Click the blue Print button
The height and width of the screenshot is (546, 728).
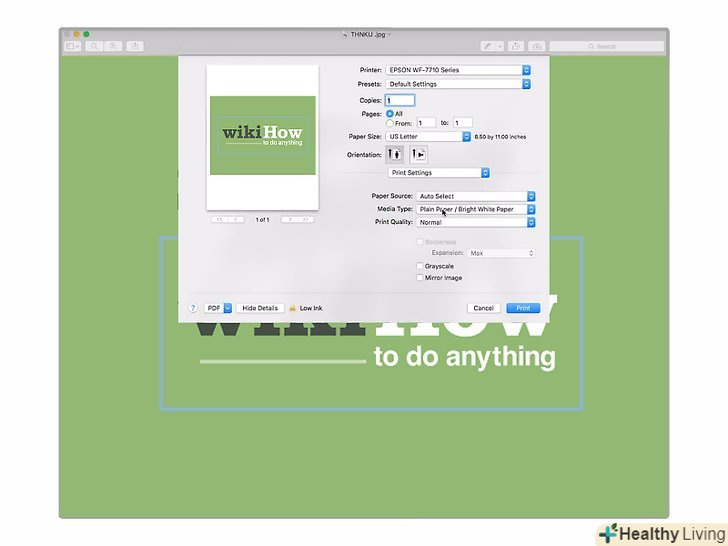(x=523, y=308)
